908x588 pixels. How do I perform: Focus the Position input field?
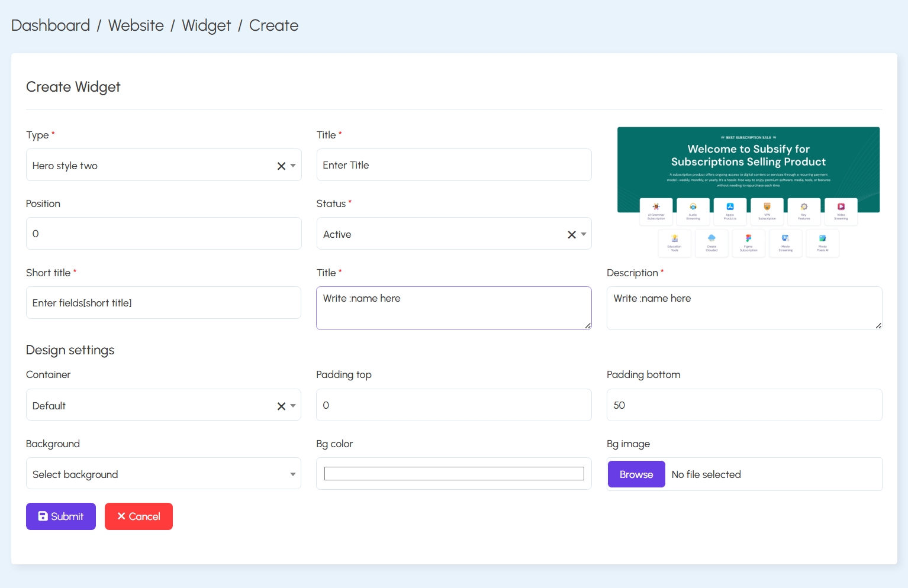point(164,233)
